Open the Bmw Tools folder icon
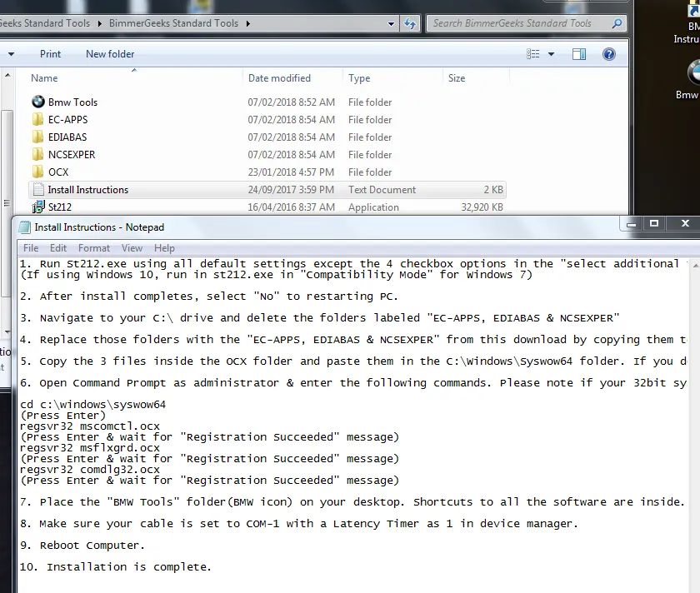Viewport: 700px width, 593px height. 37,102
